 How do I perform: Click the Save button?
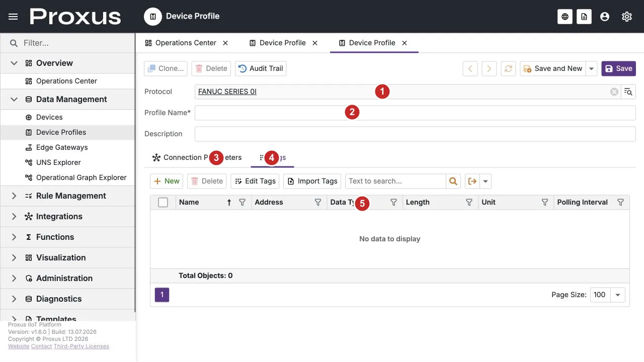(618, 68)
